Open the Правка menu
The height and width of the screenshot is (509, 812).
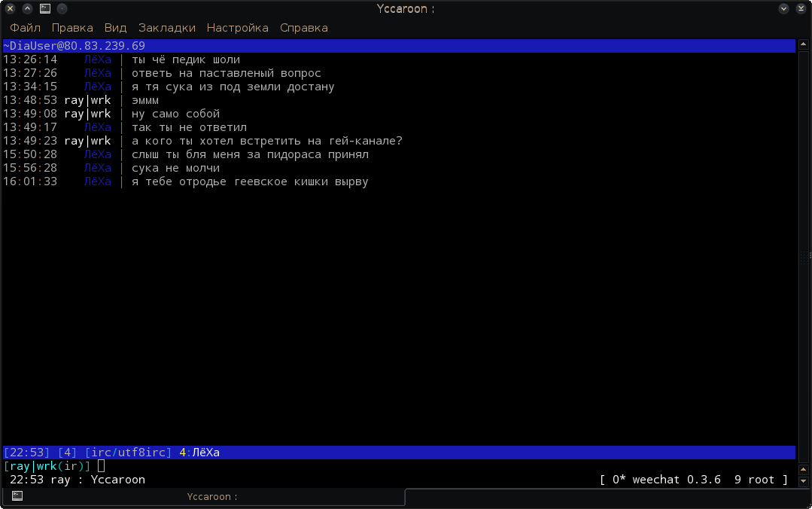tap(72, 28)
